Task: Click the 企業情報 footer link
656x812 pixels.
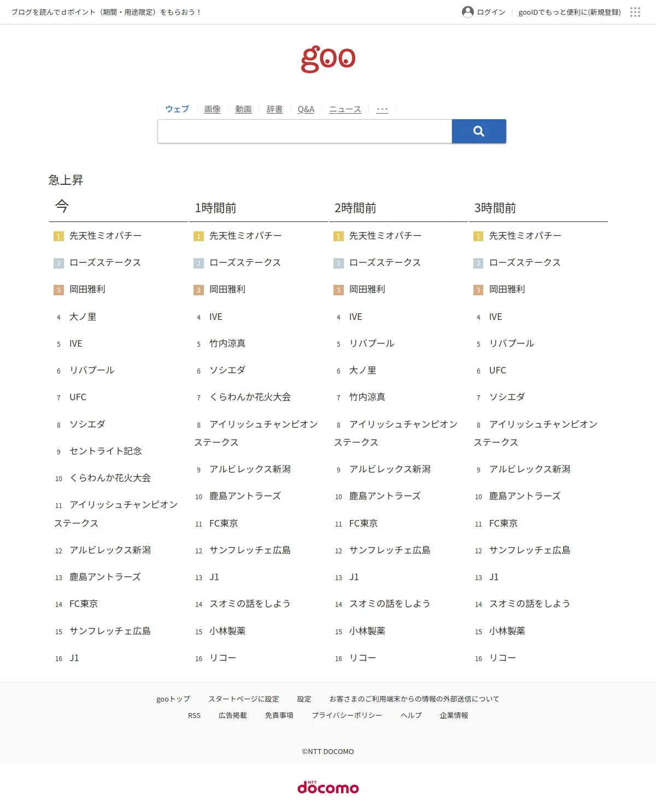Action: [x=454, y=715]
